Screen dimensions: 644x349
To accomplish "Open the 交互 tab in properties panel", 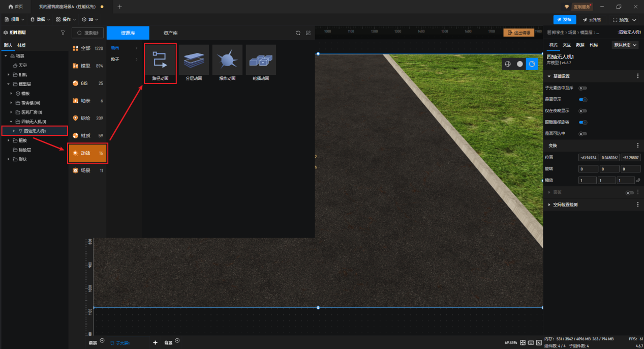I will [x=567, y=45].
